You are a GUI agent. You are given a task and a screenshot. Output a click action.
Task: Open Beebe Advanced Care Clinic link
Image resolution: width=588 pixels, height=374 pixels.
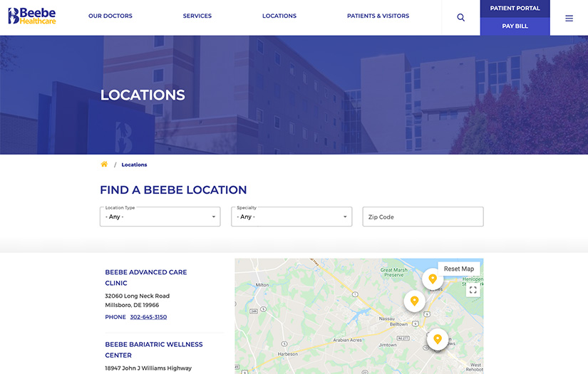146,278
